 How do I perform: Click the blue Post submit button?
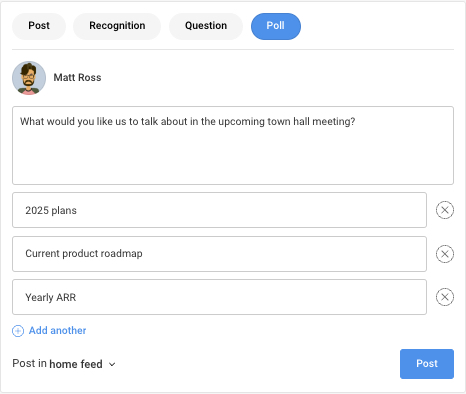[427, 364]
